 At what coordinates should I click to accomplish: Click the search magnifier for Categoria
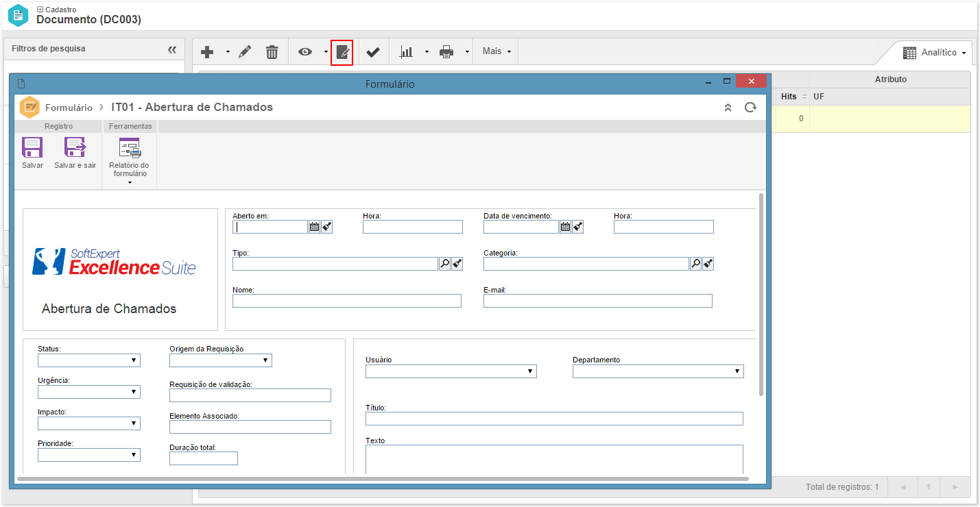click(x=695, y=264)
